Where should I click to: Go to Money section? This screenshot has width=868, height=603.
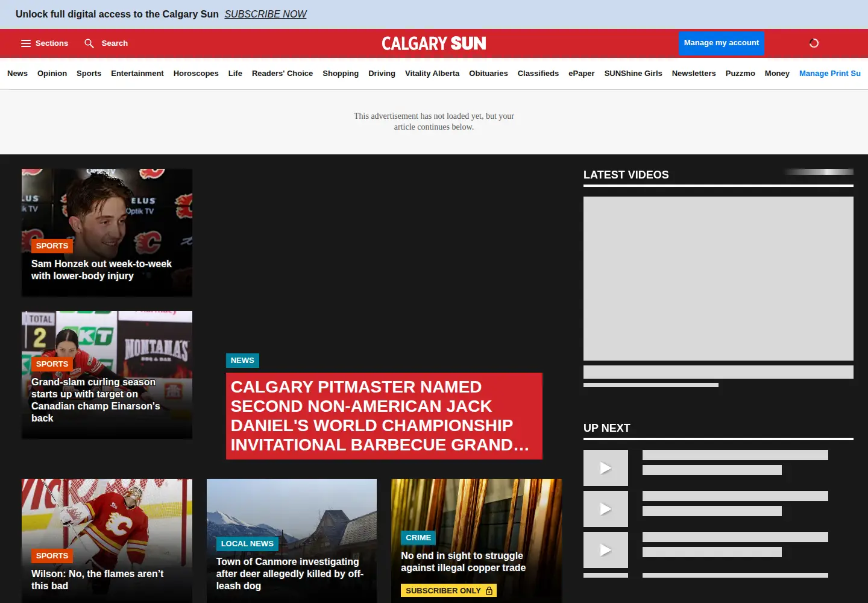pyautogui.click(x=777, y=74)
